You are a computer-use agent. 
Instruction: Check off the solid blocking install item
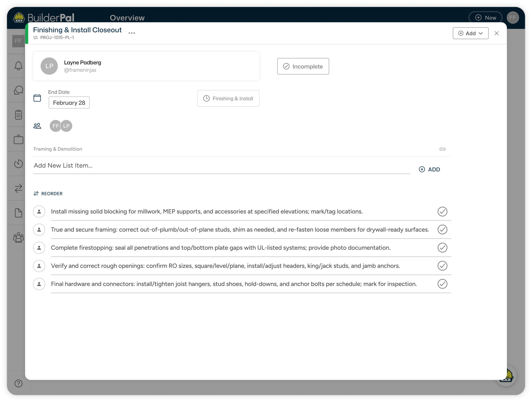coord(442,212)
